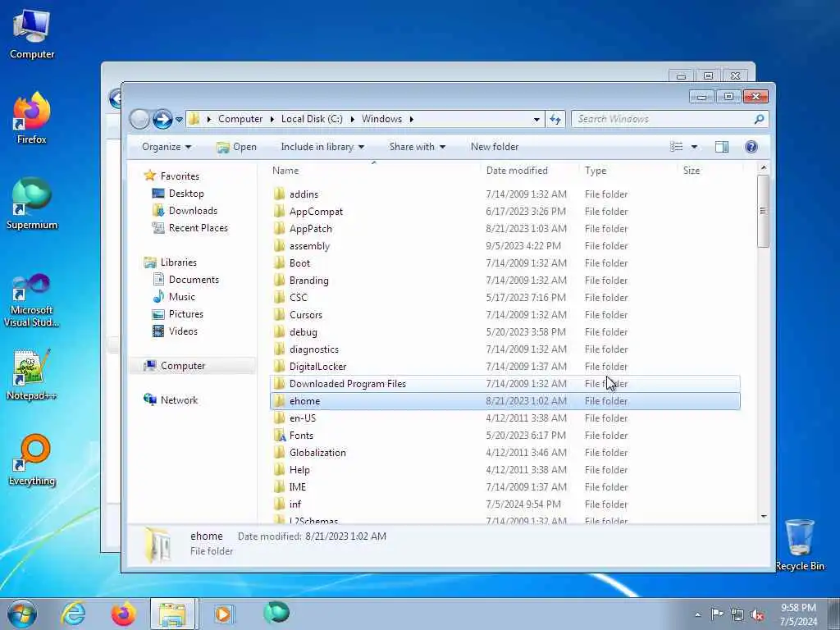Open the Organize menu
This screenshot has width=840, height=630.
tap(166, 147)
